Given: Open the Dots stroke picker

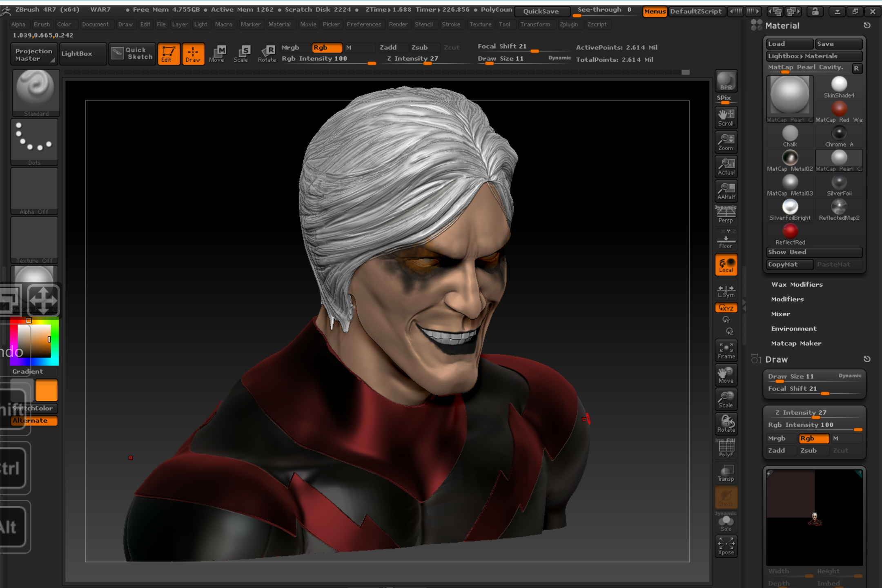Looking at the screenshot, I should (x=34, y=142).
